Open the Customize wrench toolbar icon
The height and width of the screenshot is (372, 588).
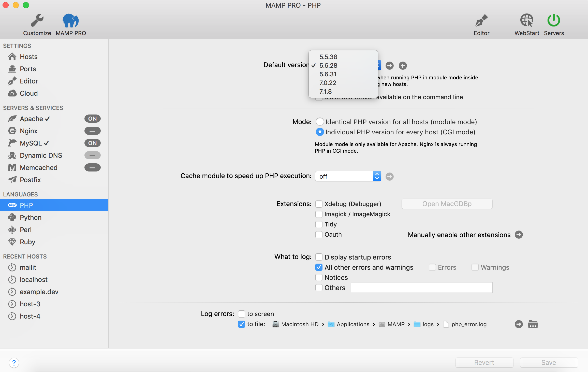37,21
